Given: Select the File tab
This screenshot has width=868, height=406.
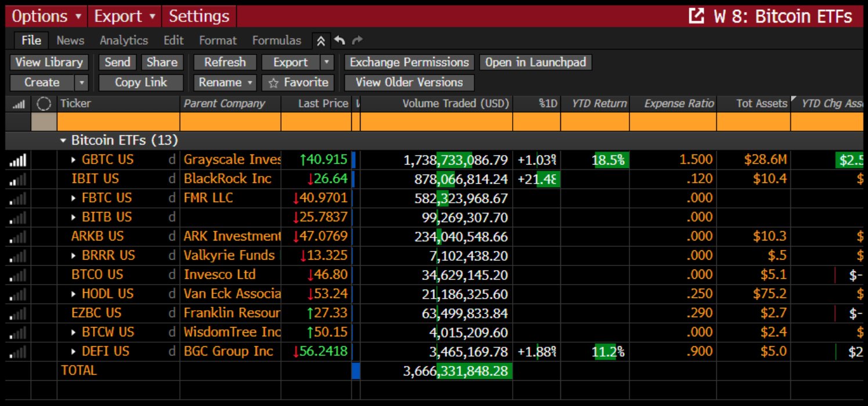Looking at the screenshot, I should (x=31, y=40).
